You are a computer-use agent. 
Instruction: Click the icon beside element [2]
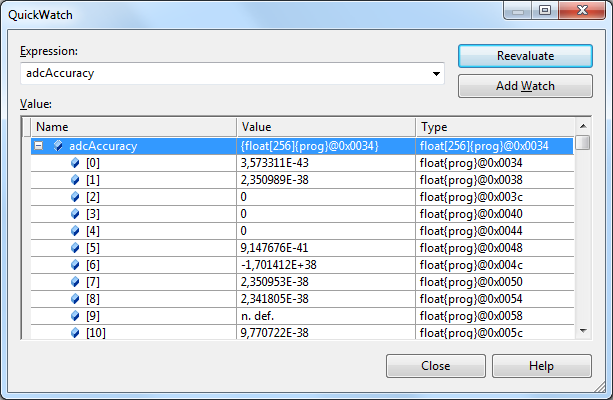pyautogui.click(x=75, y=197)
